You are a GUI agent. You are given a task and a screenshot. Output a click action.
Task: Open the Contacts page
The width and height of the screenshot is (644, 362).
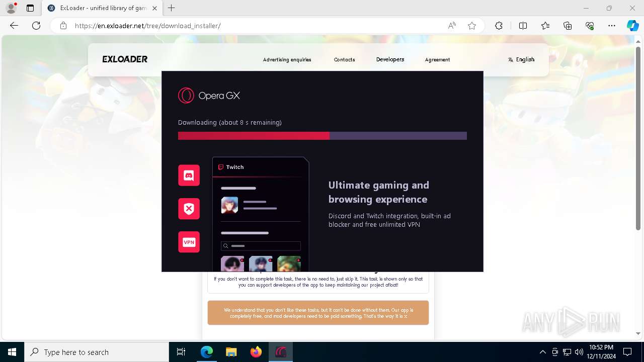pyautogui.click(x=344, y=59)
